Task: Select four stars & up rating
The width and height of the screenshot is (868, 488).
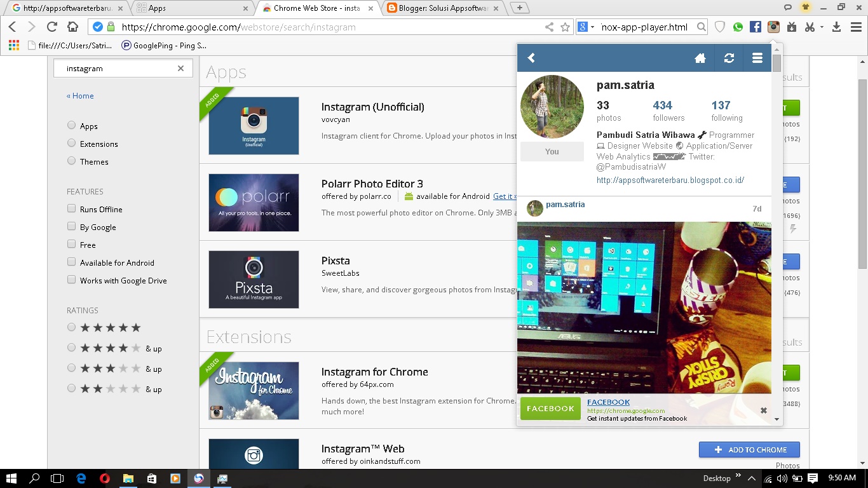Action: 71,348
